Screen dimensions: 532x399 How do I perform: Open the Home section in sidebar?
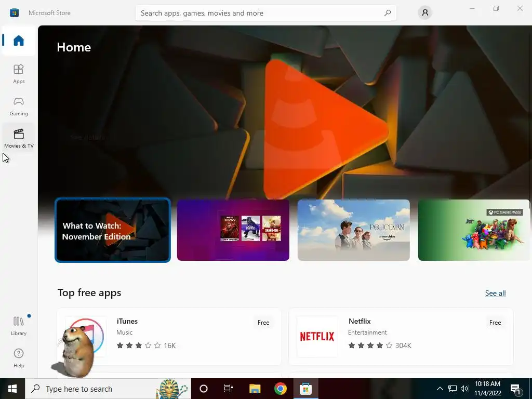click(x=19, y=41)
